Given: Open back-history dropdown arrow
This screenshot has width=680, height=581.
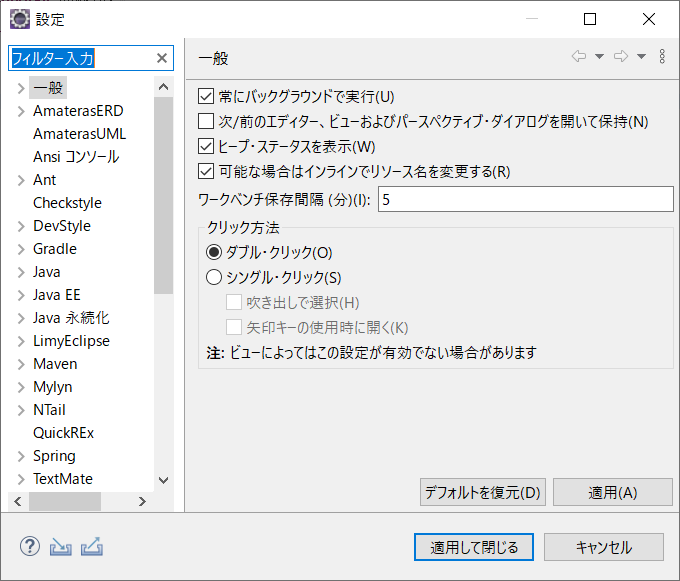Looking at the screenshot, I should pos(599,56).
